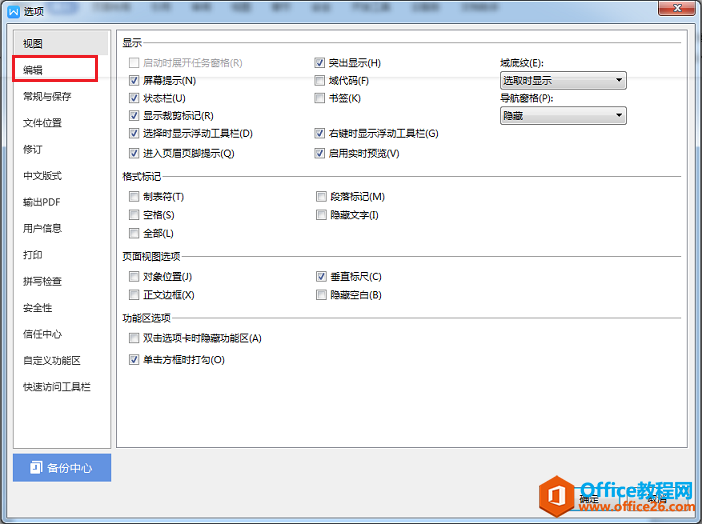Click the 备份中心 document icon

pyautogui.click(x=36, y=468)
